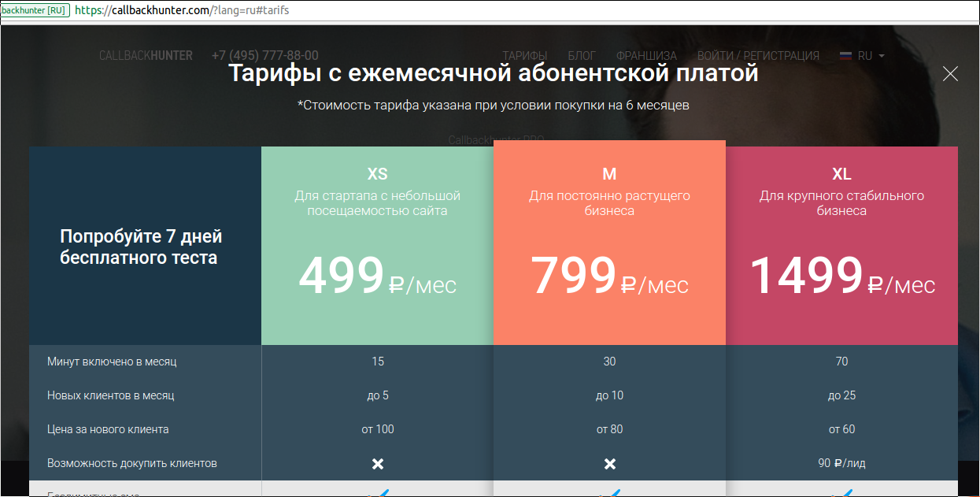Click 'Для стартапа с небольшой посещаемостью сайта' description
This screenshot has width=980, height=497.
pos(377,203)
